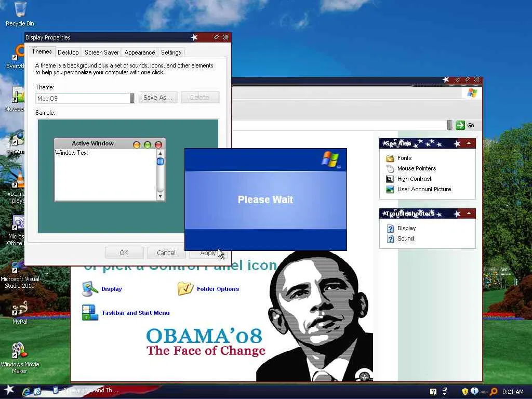Click sample window scrollbar up arrow

(161, 153)
